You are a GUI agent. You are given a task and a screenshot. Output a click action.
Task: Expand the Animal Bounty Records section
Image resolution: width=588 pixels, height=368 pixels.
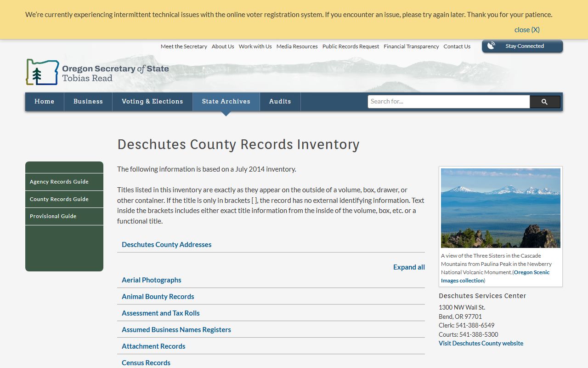(x=271, y=297)
